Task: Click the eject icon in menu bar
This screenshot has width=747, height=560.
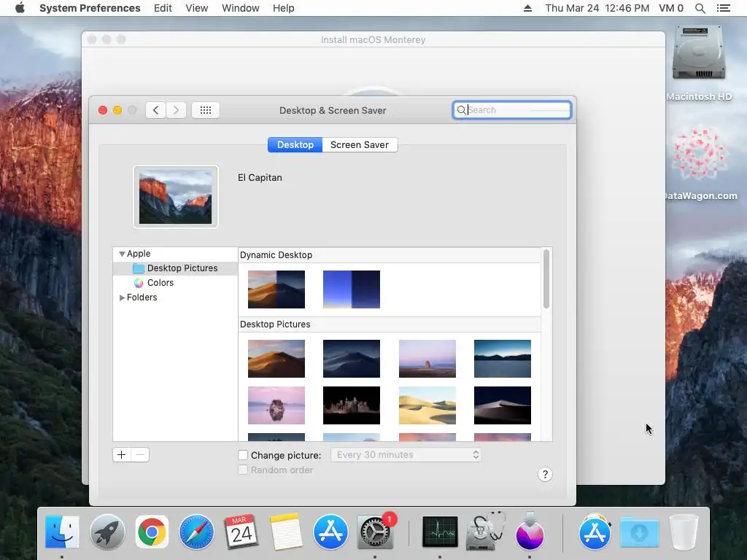Action: point(527,8)
